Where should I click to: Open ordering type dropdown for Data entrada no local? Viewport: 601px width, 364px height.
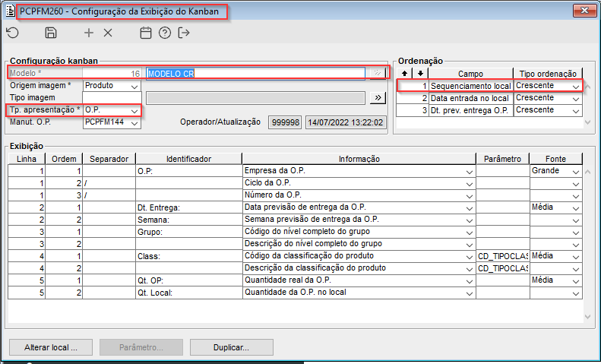click(x=576, y=98)
